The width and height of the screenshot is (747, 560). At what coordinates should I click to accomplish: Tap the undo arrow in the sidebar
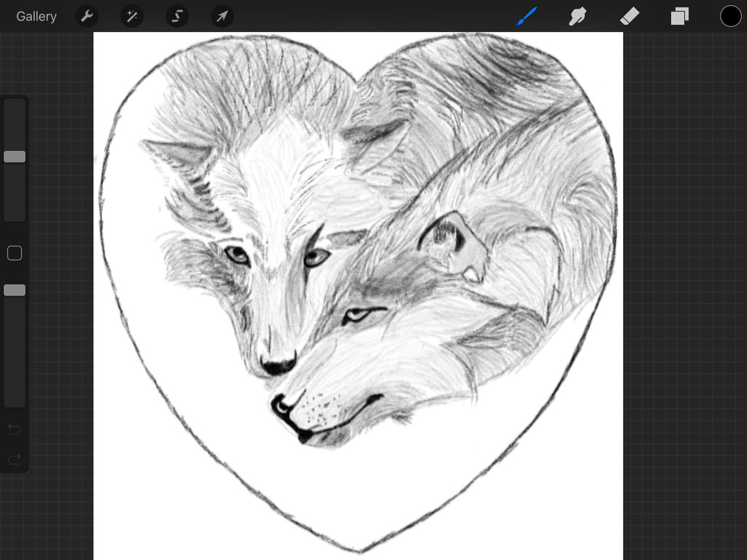click(x=14, y=430)
